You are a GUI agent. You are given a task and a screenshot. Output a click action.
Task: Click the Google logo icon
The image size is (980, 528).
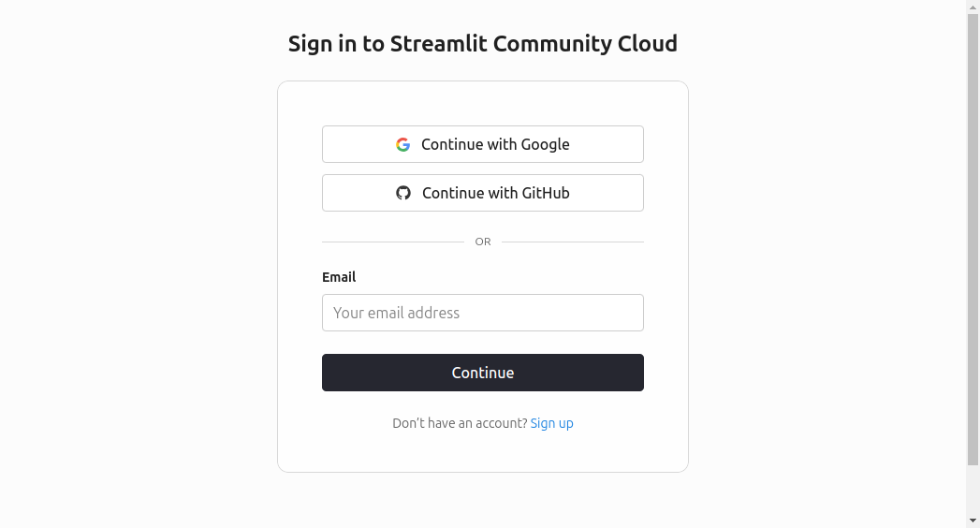pyautogui.click(x=403, y=144)
